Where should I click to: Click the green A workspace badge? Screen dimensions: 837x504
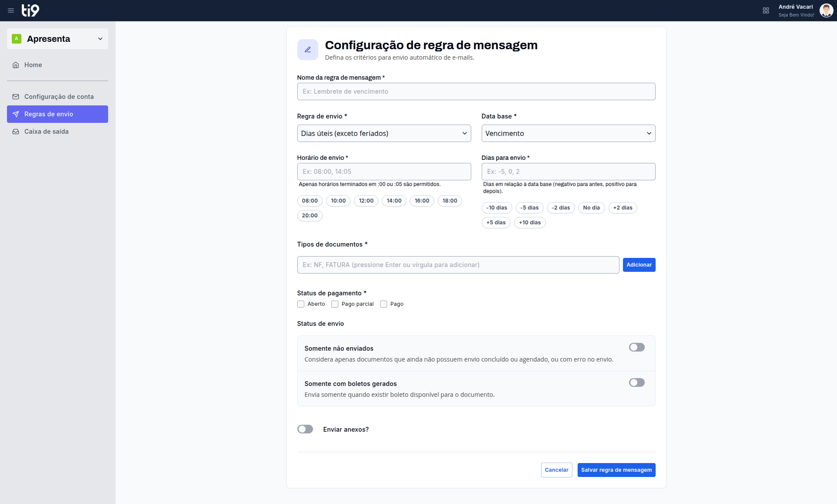17,39
